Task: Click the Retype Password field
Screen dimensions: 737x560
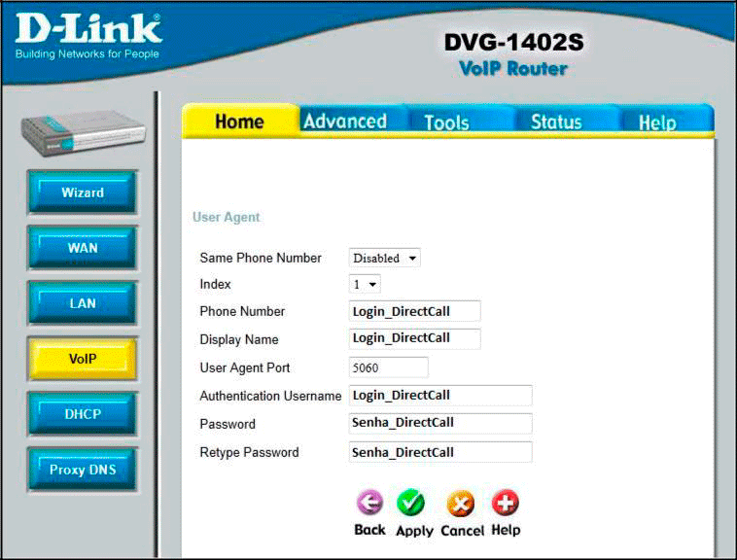Action: (x=440, y=452)
